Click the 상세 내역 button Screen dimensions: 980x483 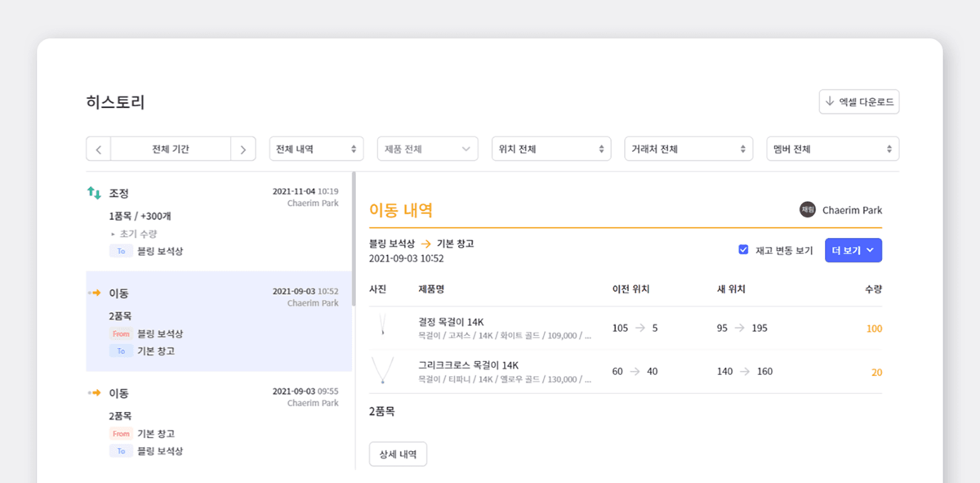point(398,454)
